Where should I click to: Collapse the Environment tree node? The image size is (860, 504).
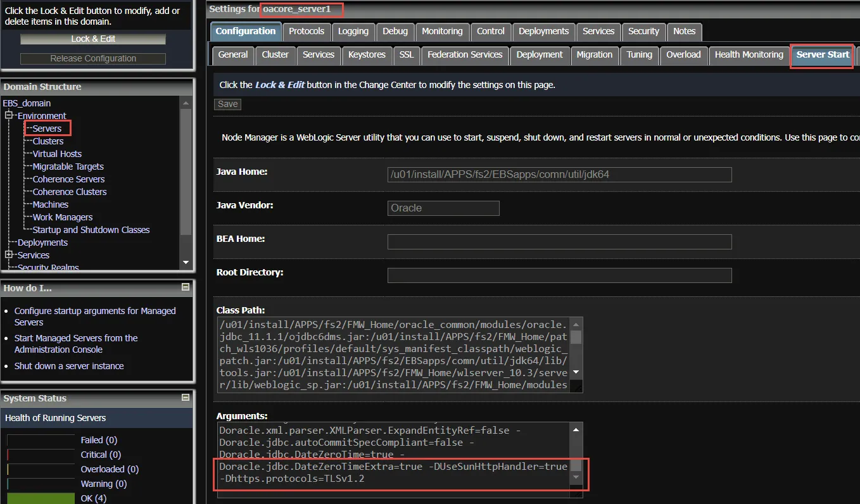9,116
